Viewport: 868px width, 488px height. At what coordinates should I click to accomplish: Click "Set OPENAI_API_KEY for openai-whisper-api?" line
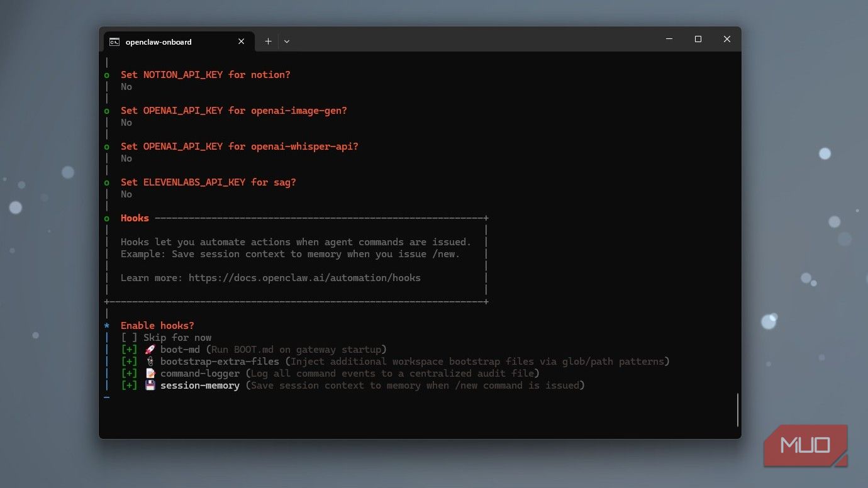point(240,147)
